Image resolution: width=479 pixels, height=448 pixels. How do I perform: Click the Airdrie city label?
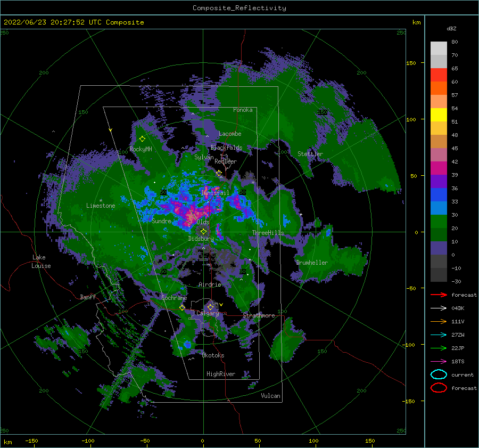click(210, 284)
